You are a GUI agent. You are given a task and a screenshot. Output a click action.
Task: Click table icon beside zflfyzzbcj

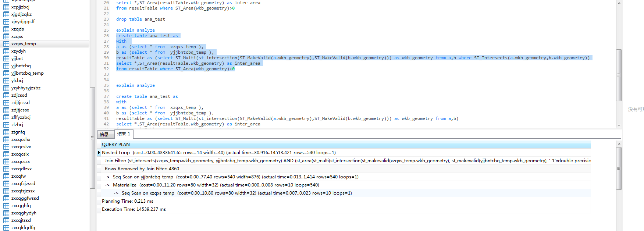(6, 117)
